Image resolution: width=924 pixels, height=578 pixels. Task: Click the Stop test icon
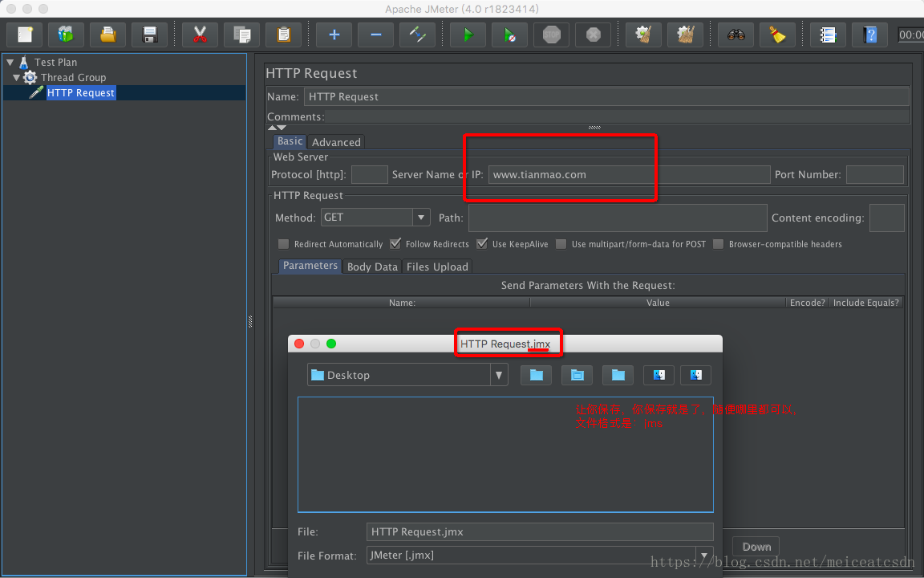[x=552, y=35]
